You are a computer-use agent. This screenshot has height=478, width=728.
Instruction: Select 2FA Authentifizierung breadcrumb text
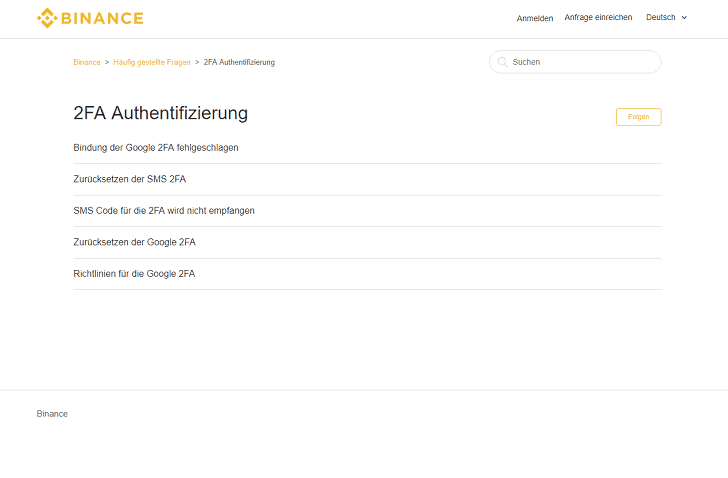click(x=239, y=62)
